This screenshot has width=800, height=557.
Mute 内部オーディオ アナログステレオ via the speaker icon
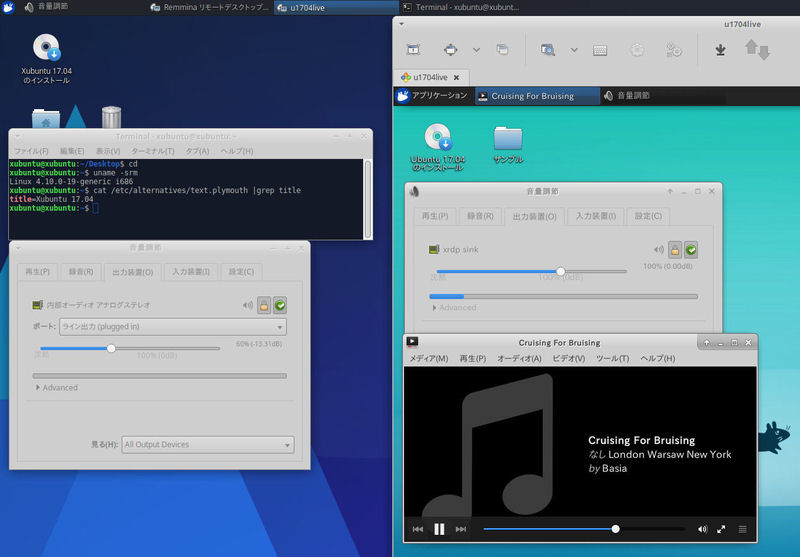pyautogui.click(x=247, y=305)
